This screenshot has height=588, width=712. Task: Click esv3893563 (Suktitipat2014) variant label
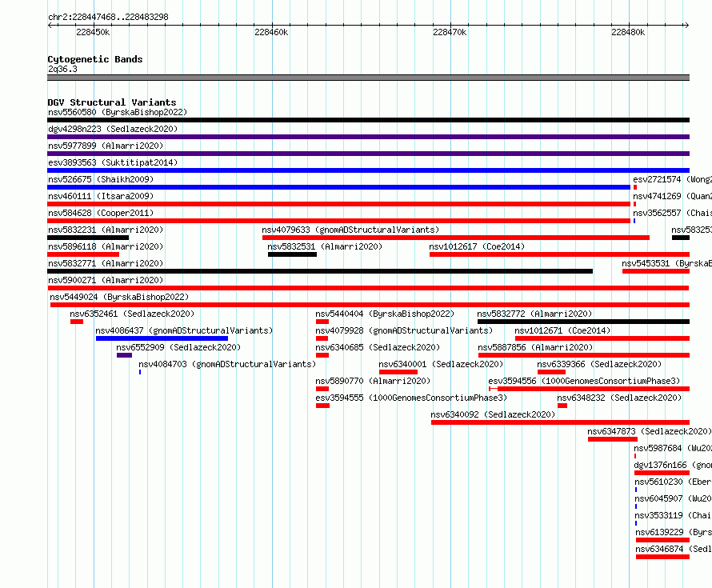click(x=113, y=162)
